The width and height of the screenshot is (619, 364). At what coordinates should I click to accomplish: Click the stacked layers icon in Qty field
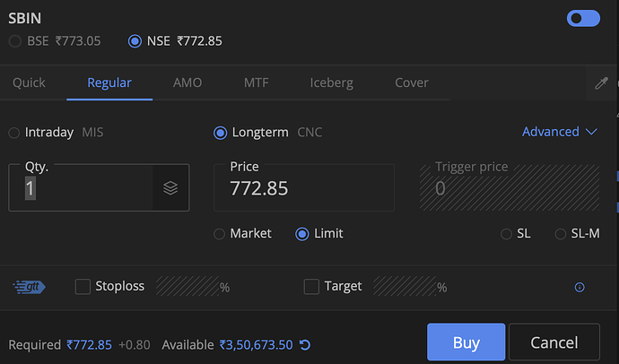[x=170, y=188]
